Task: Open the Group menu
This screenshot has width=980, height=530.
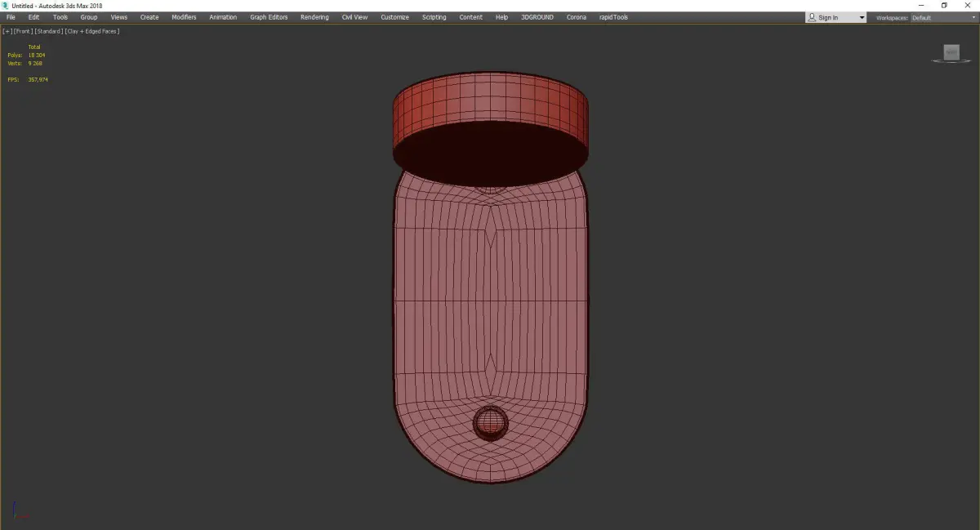Action: (89, 17)
